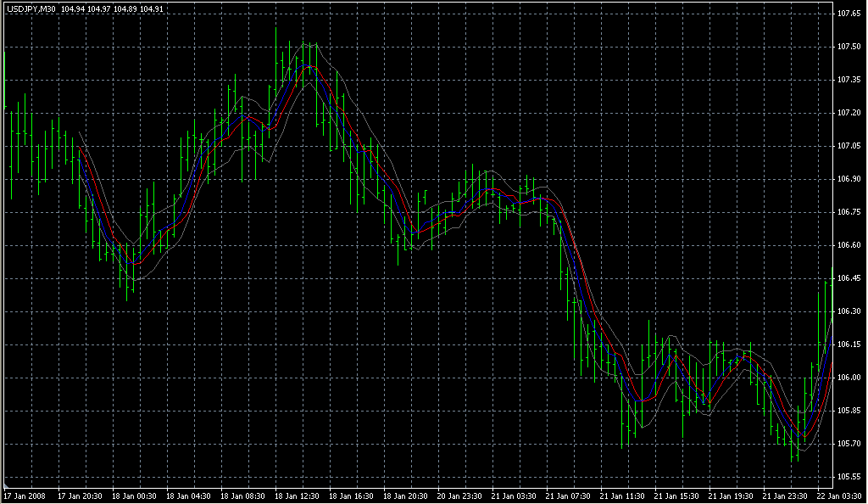Viewport: 868px width, 504px height.
Task: Select the 105.55 price scale value
Action: pyautogui.click(x=849, y=477)
